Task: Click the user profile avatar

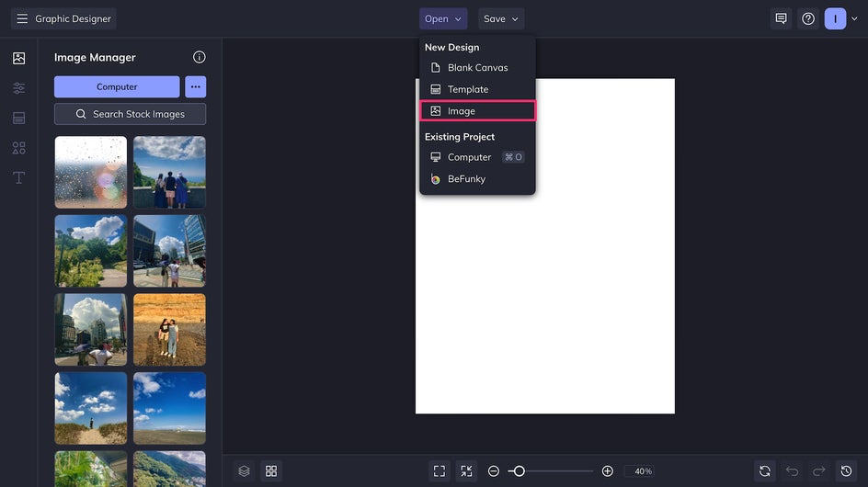Action: point(835,18)
